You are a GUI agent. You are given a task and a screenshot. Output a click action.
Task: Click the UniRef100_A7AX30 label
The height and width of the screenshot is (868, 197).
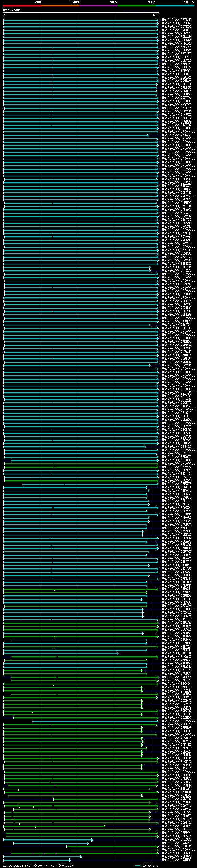pos(177,508)
